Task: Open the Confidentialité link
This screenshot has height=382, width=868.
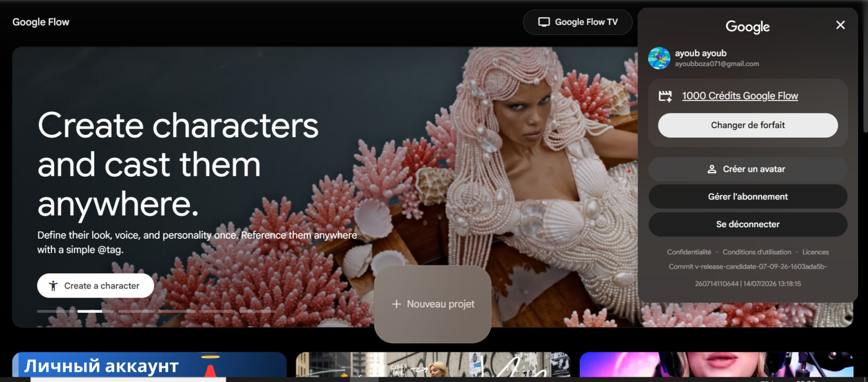Action: click(689, 252)
